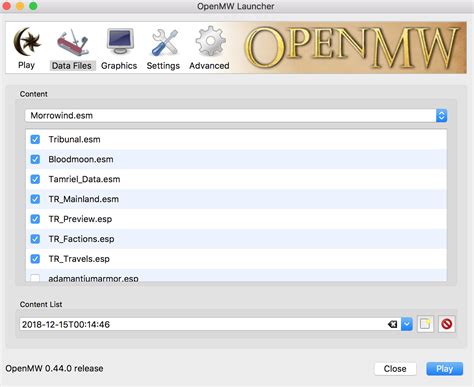The width and height of the screenshot is (474, 387).
Task: Select the Tribunal.esm row text
Action: click(x=74, y=139)
